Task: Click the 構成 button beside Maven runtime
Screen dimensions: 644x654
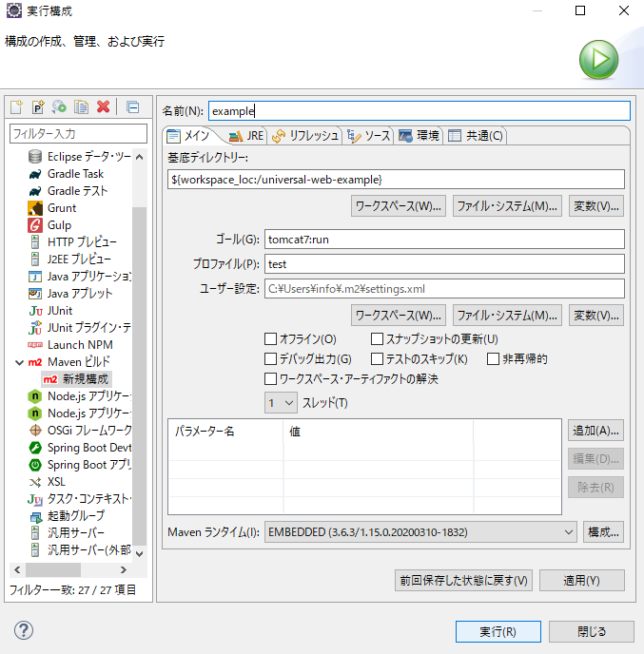Action: [603, 531]
